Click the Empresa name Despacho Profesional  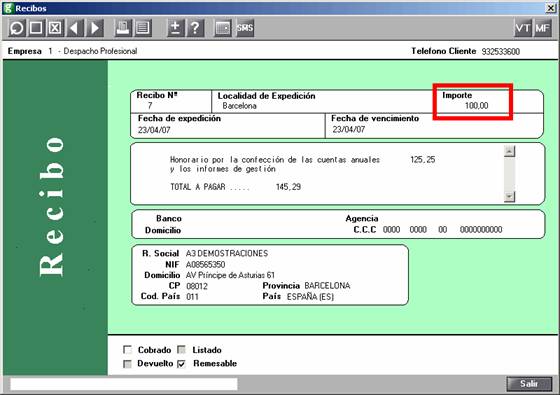pos(100,51)
